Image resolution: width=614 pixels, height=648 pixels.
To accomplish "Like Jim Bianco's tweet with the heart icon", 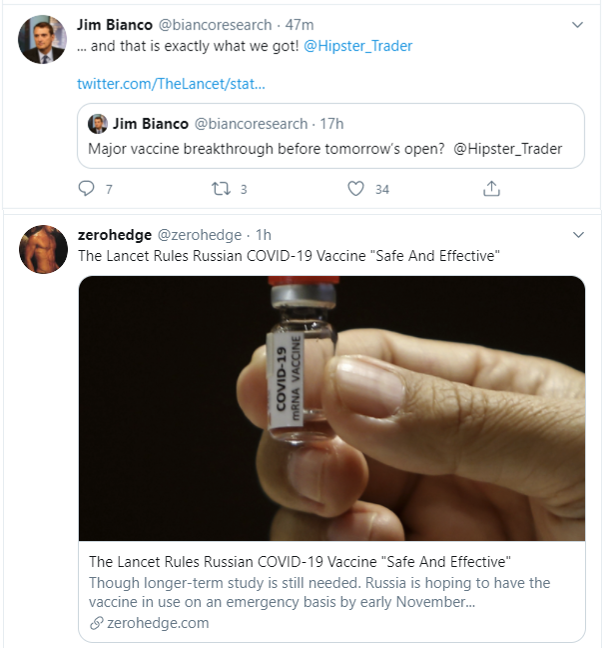I will (x=355, y=188).
